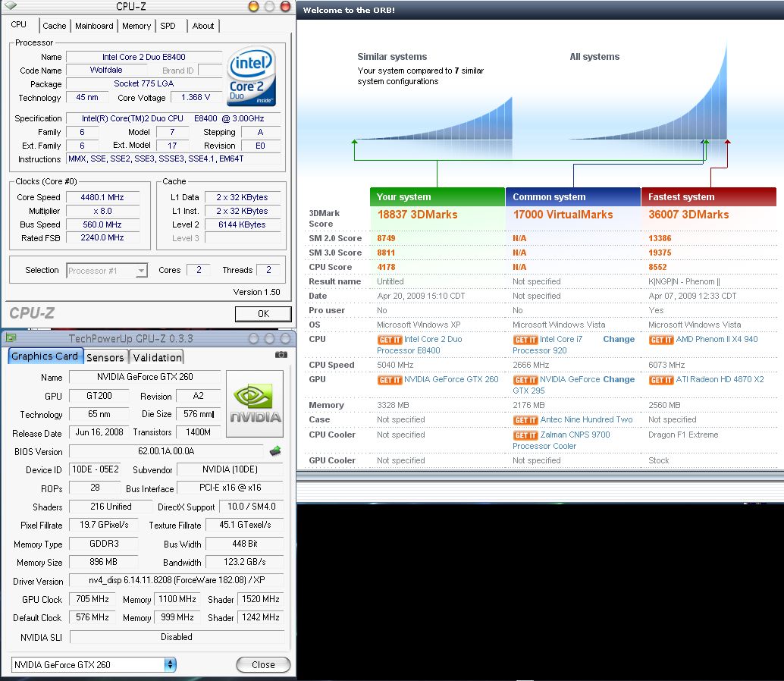This screenshot has width=784, height=681.
Task: Click the Common system blue header
Action: pos(573,196)
